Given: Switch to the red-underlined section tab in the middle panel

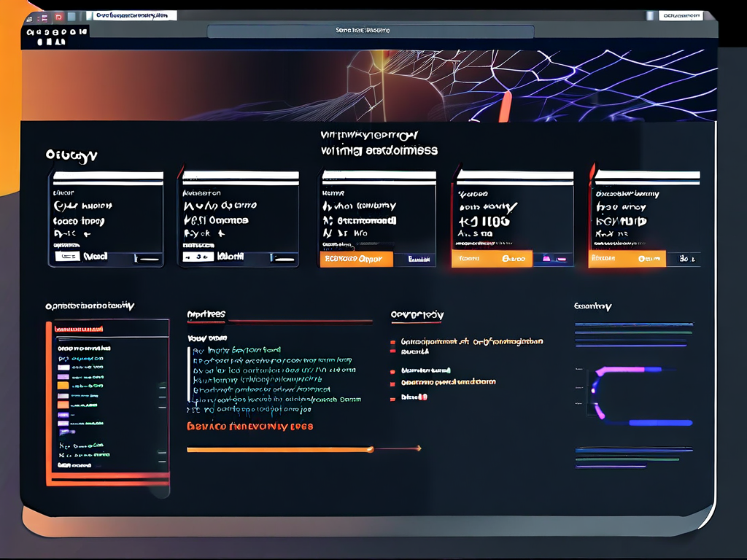Looking at the screenshot, I should point(206,315).
